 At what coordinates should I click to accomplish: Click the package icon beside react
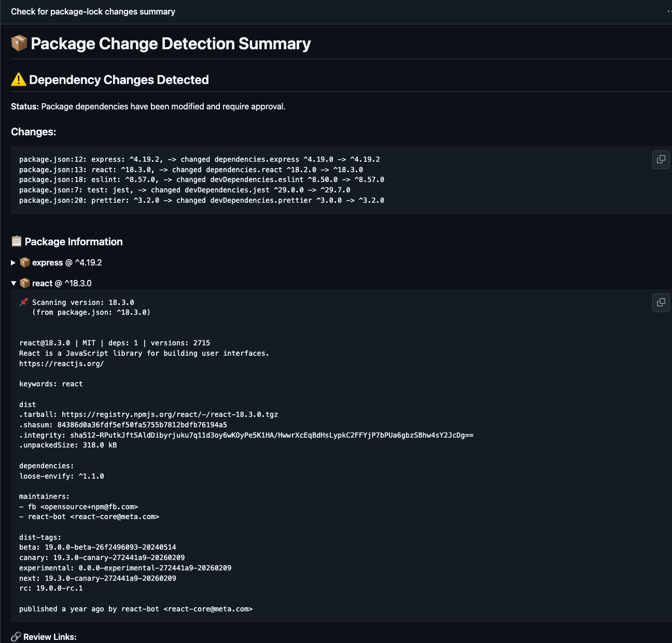[24, 283]
